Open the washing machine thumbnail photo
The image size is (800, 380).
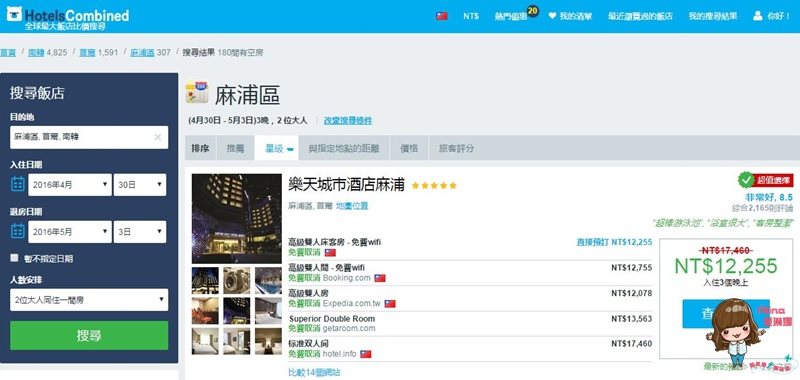pyautogui.click(x=237, y=281)
